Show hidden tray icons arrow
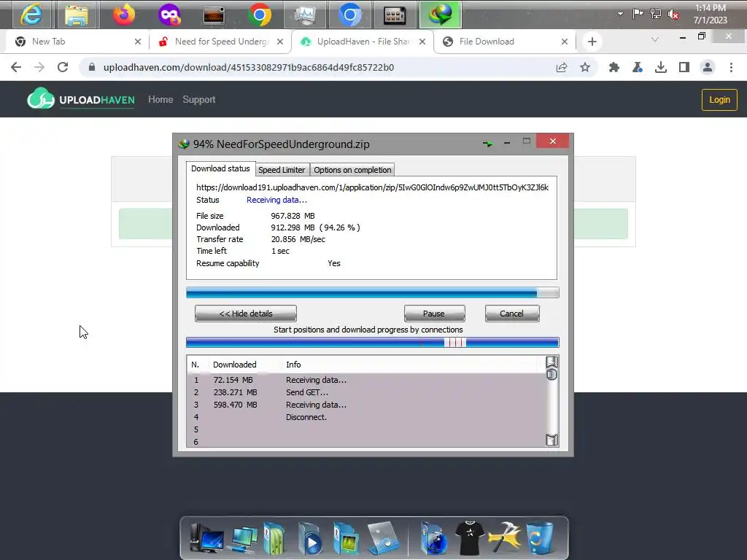Image resolution: width=747 pixels, height=560 pixels. click(620, 14)
